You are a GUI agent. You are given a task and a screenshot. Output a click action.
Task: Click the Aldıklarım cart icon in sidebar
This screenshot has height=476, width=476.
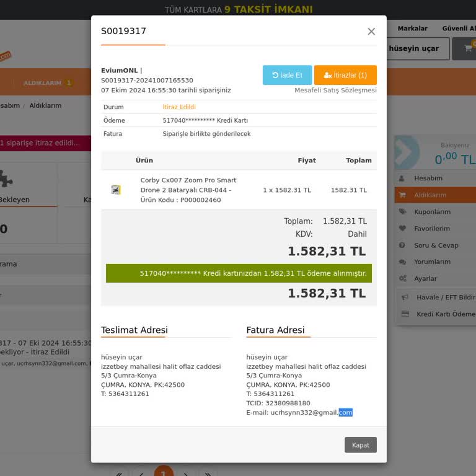click(x=402, y=195)
